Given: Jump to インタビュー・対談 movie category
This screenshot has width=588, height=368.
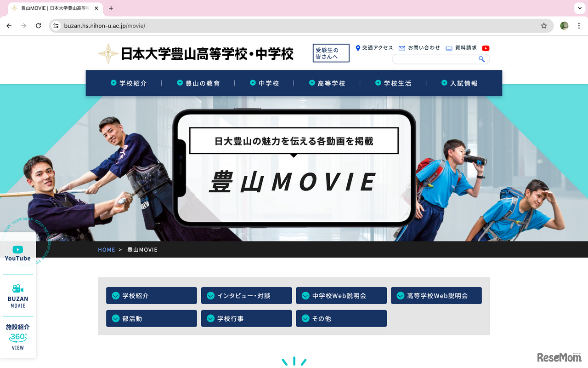Looking at the screenshot, I should click(x=246, y=296).
